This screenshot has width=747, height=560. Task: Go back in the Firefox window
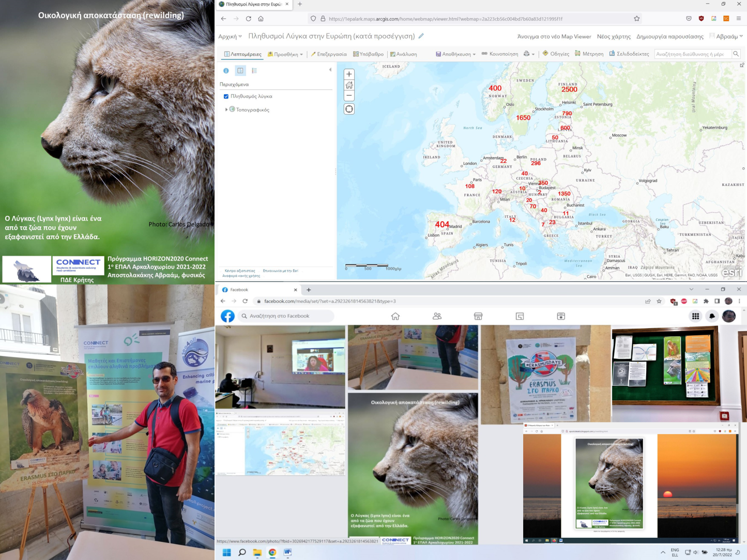coord(223,19)
